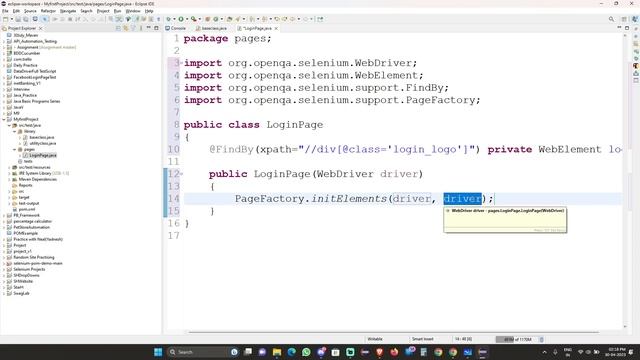Image resolution: width=640 pixels, height=360 pixels.
Task: Open the Window menu
Action: (133, 11)
